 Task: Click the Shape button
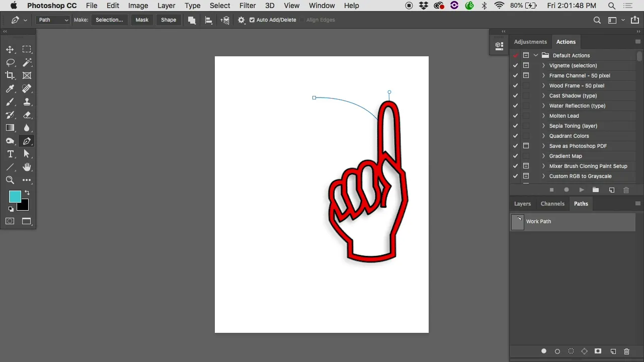[x=169, y=20]
